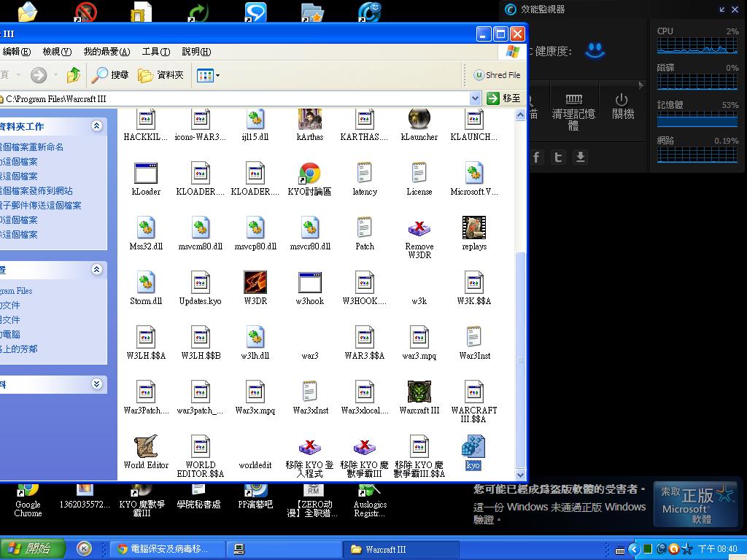Click email this file task link

click(41, 206)
